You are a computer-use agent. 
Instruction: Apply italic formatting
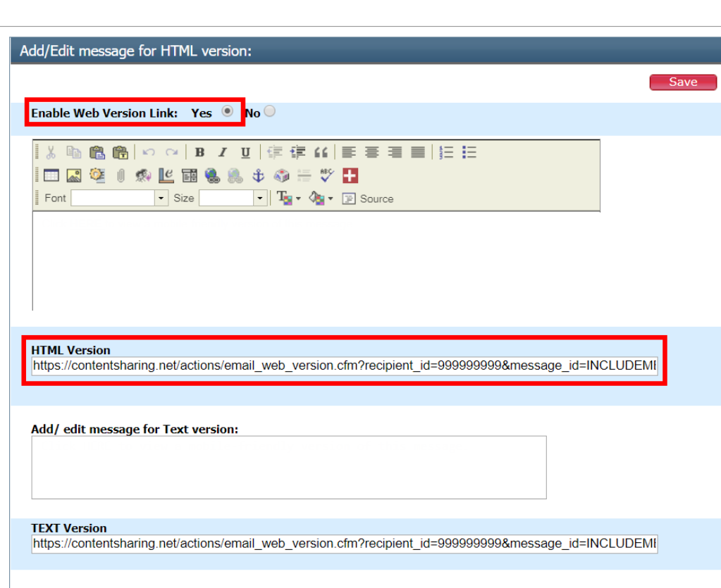pos(223,153)
